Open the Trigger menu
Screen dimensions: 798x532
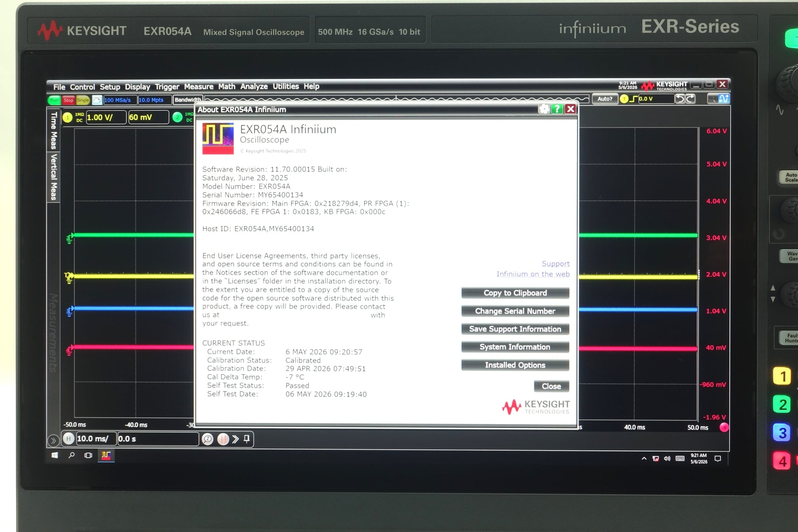click(x=167, y=87)
